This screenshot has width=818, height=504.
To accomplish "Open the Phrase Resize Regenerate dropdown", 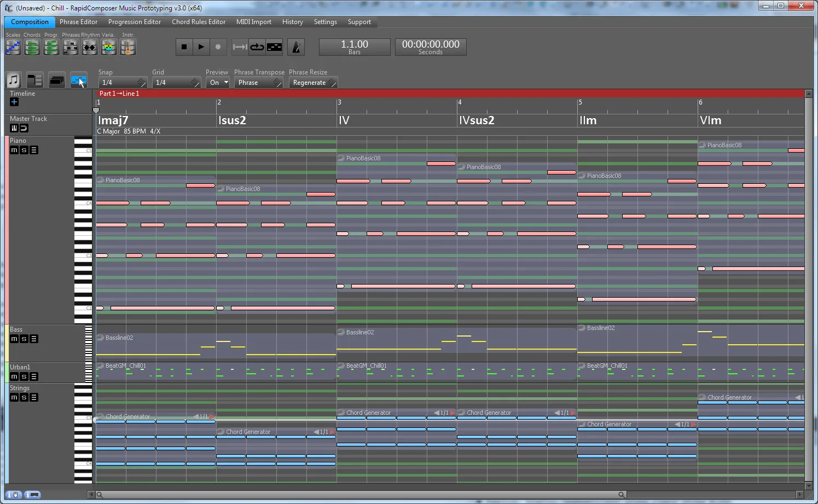I will [x=313, y=83].
